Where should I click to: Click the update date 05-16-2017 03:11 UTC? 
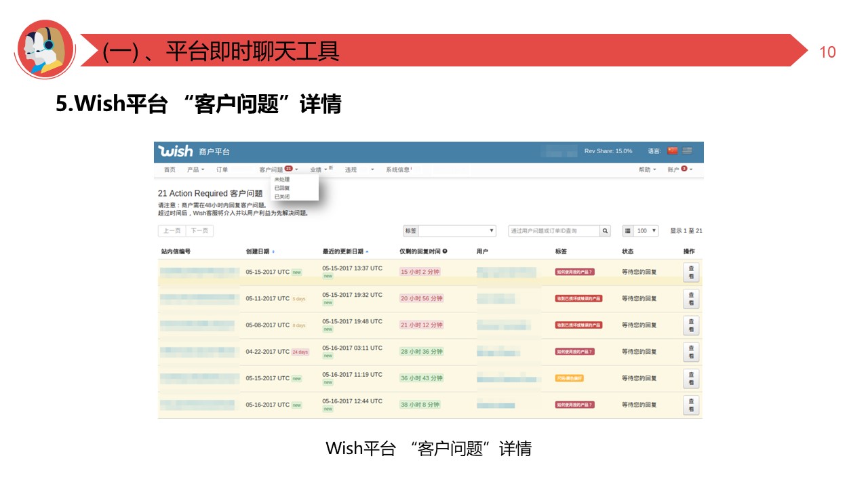[353, 348]
